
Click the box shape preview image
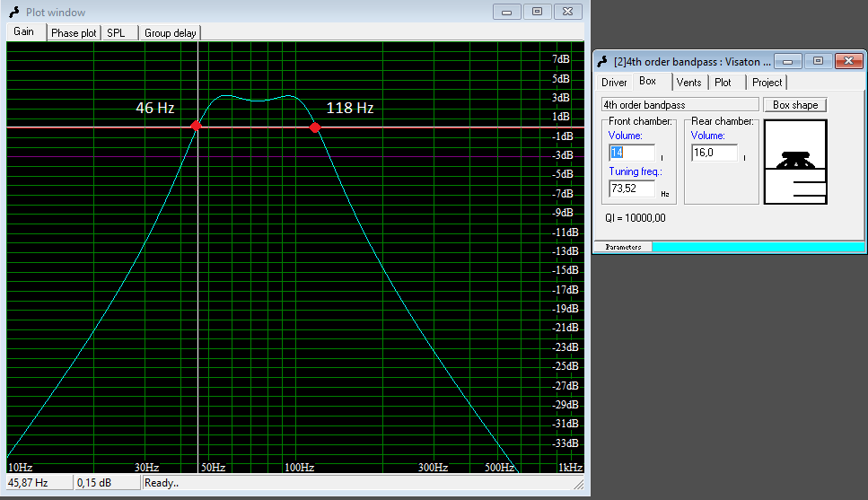click(x=795, y=162)
